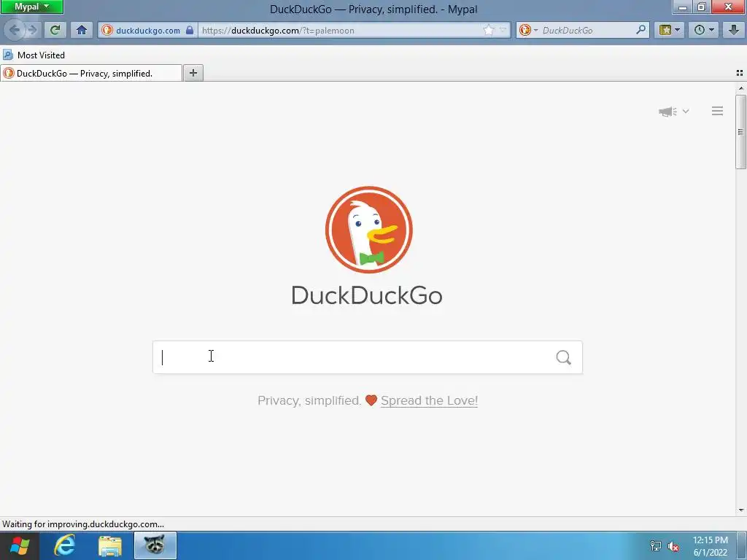The height and width of the screenshot is (560, 747).
Task: Open the clock showing 12:15 PM
Action: click(710, 546)
